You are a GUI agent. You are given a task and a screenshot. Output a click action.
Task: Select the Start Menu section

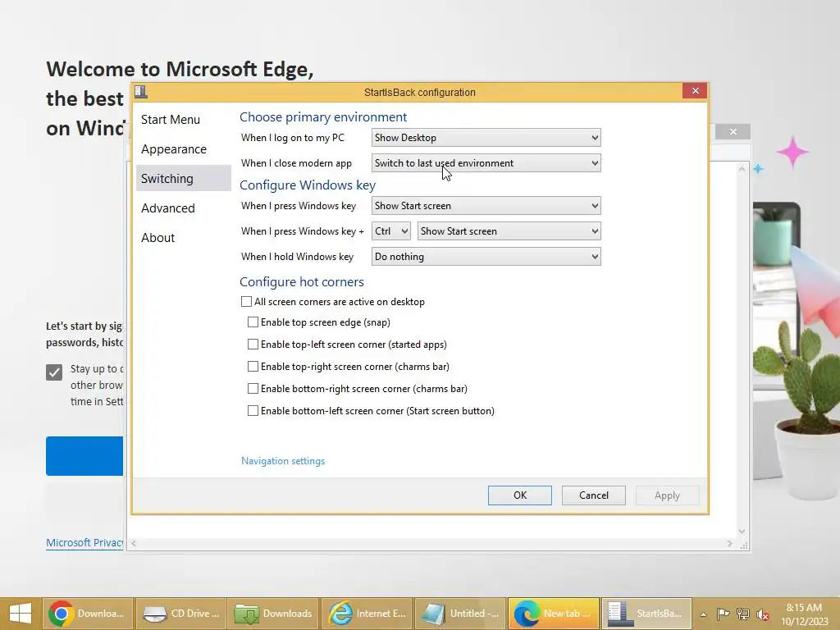183,120
